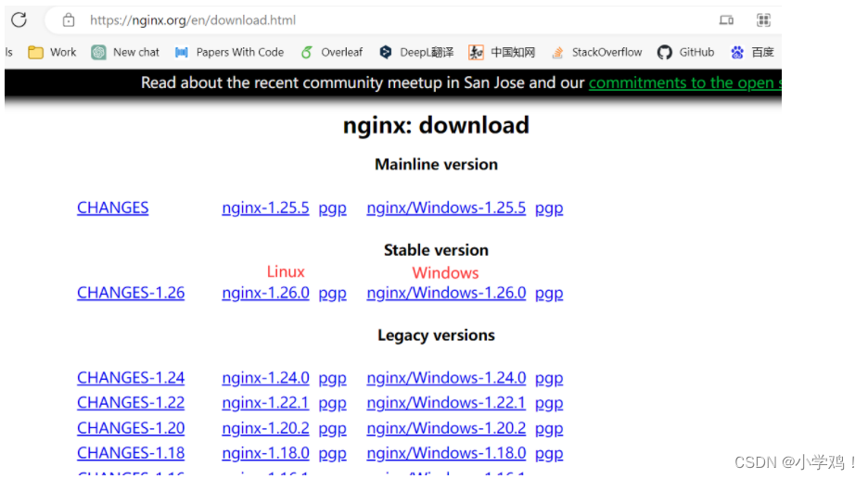
Task: Open pgp signature for nginx-1.22.1
Action: click(x=332, y=404)
